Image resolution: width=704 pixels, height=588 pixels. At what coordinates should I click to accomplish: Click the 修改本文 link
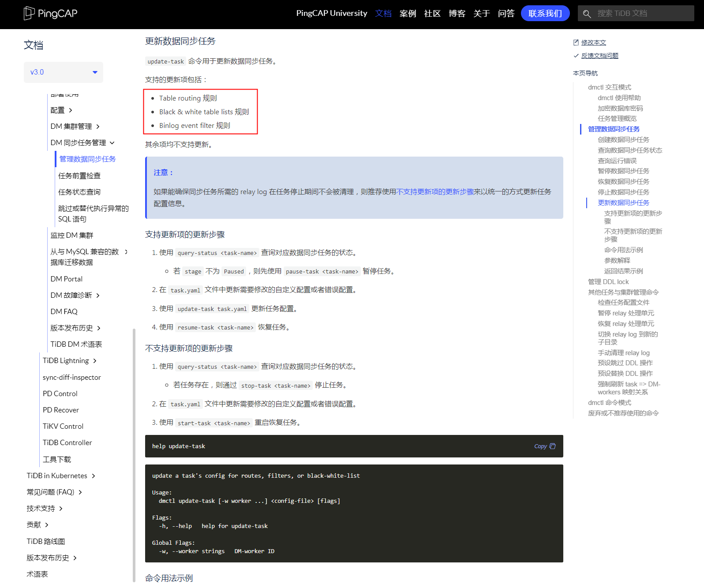pyautogui.click(x=594, y=42)
